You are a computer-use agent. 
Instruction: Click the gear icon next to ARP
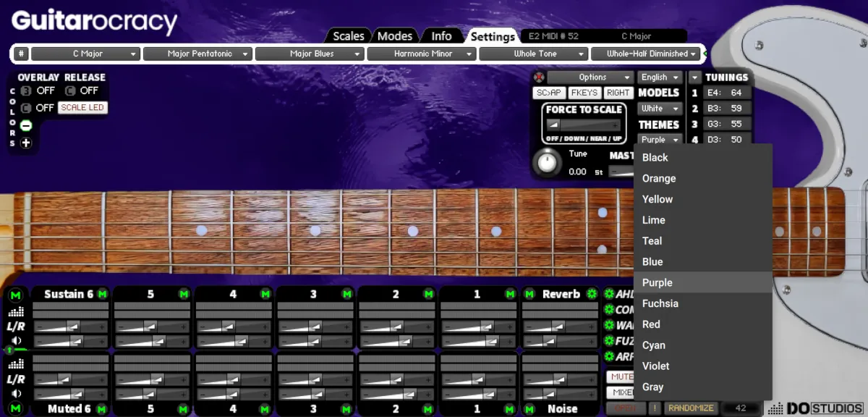(x=608, y=356)
